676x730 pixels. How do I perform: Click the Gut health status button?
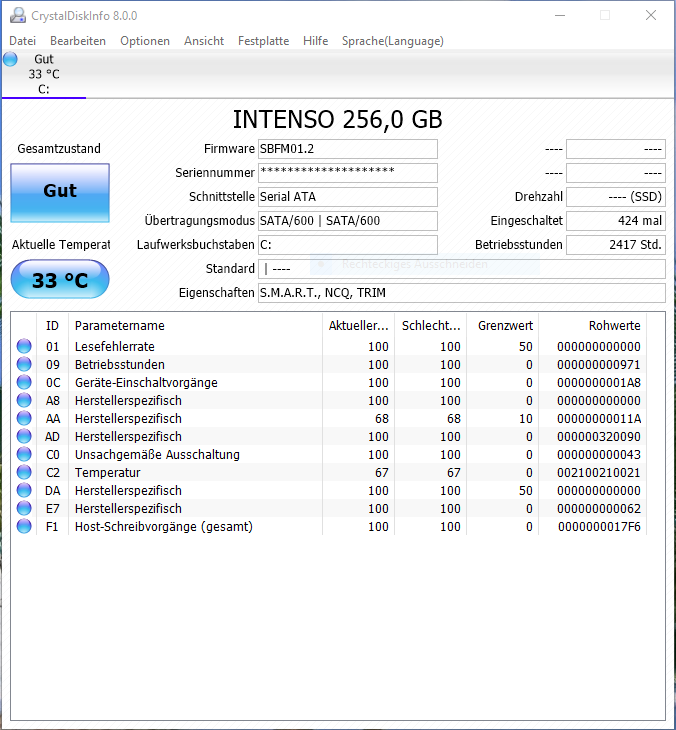pyautogui.click(x=60, y=193)
